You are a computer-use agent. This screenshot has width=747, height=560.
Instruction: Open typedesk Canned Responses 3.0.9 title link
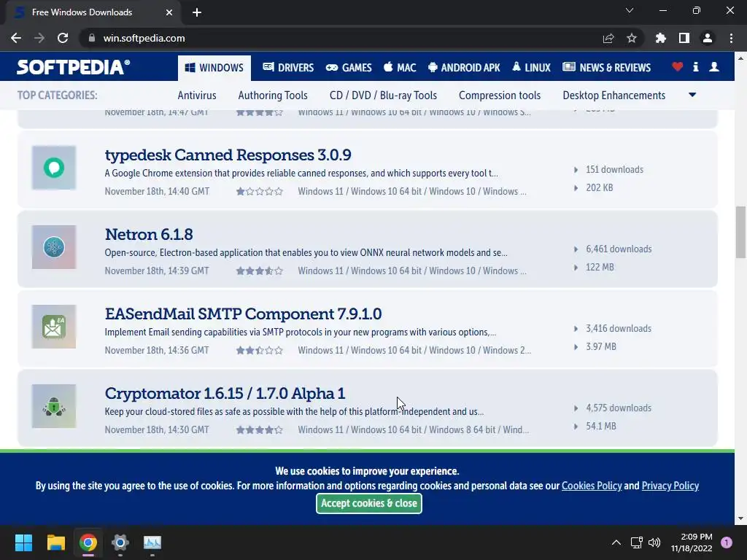click(228, 155)
